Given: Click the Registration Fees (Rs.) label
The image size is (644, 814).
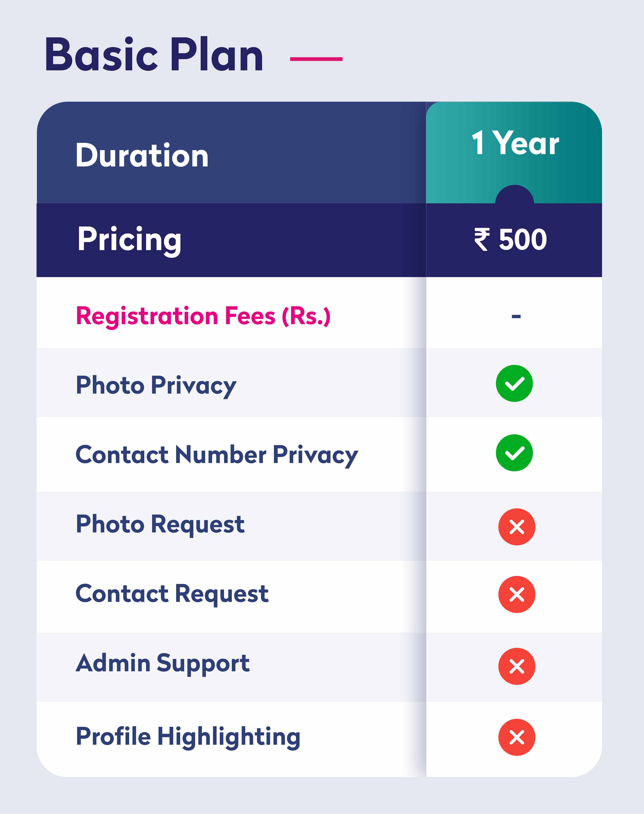Looking at the screenshot, I should (x=203, y=316).
